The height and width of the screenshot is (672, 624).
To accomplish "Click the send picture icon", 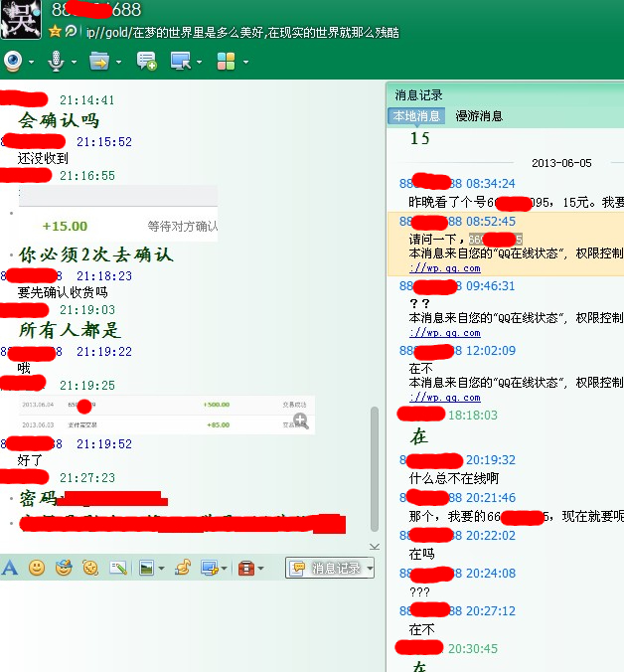I will [x=147, y=568].
